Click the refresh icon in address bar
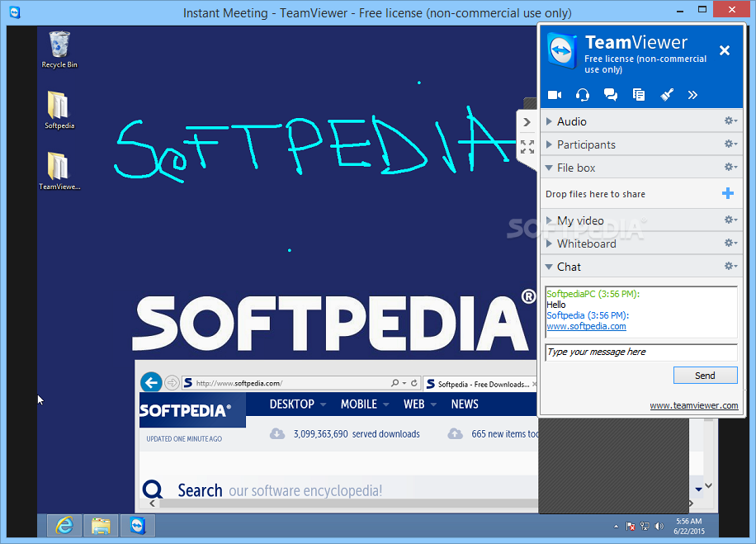Viewport: 756px width, 544px height. (414, 383)
